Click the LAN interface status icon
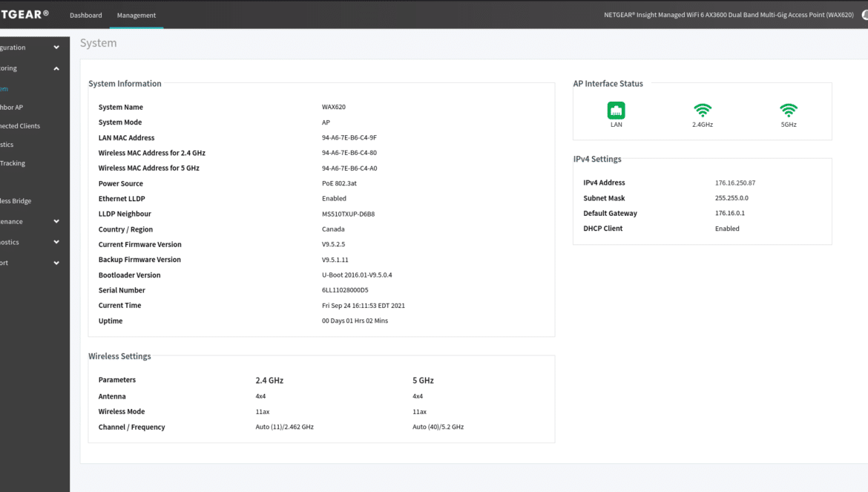Screen dimensions: 868x492 616,111
